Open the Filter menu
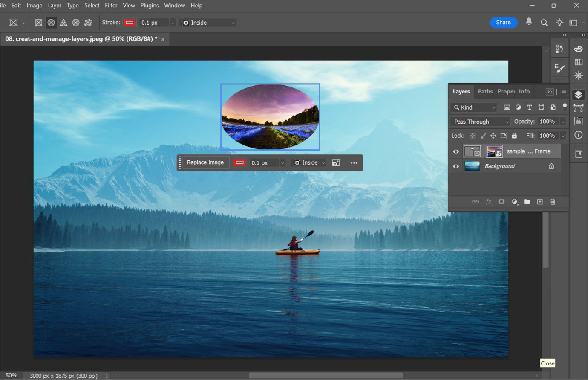588x380 pixels. tap(111, 5)
